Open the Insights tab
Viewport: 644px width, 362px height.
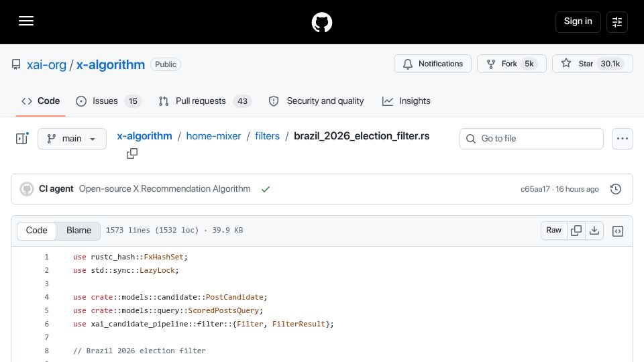(407, 101)
